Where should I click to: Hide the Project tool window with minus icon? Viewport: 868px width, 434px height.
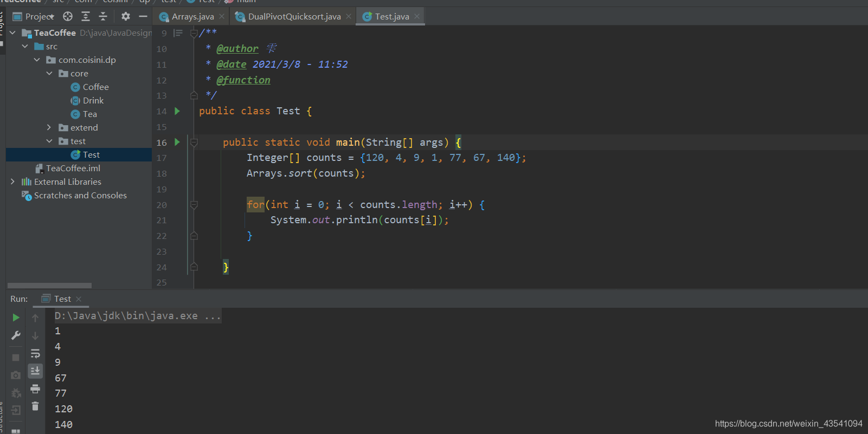(x=143, y=16)
